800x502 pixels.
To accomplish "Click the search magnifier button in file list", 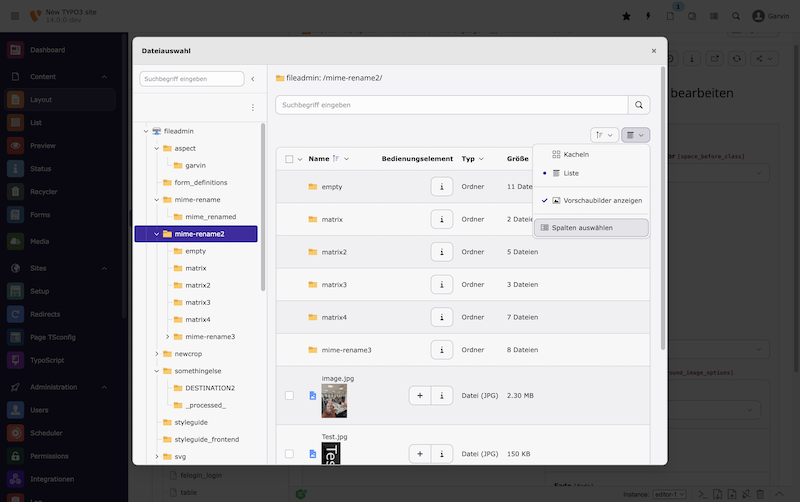I will pyautogui.click(x=638, y=105).
